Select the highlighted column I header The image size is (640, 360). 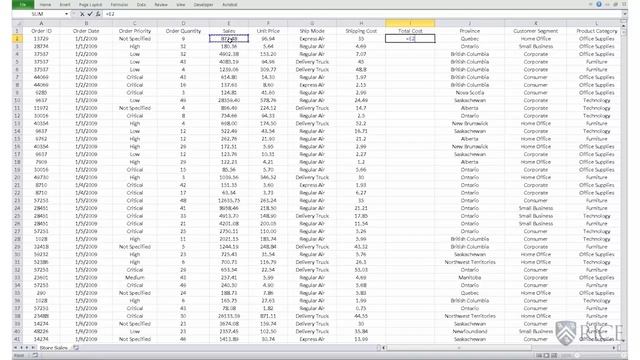click(x=410, y=23)
